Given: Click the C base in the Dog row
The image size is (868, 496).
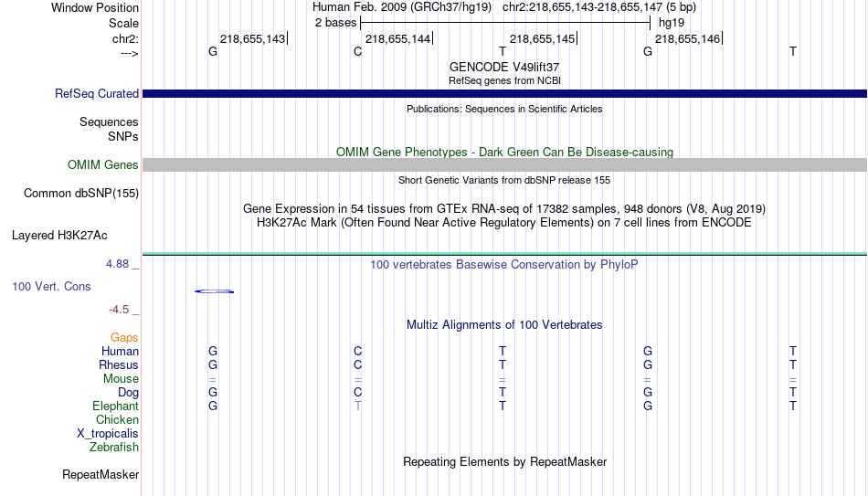Looking at the screenshot, I should (x=357, y=393).
